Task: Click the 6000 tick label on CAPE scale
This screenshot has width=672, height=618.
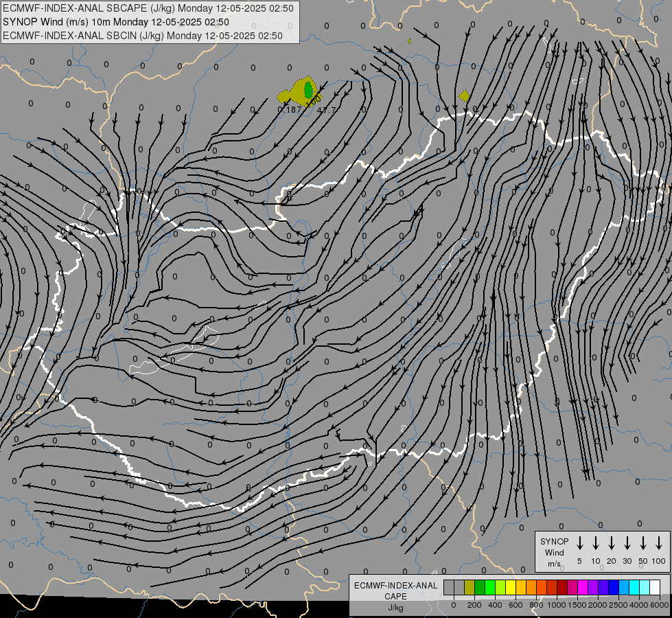Action: 659,605
